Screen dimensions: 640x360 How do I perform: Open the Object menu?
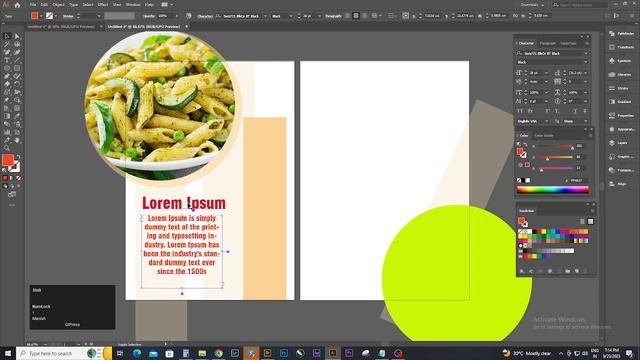(x=58, y=5)
